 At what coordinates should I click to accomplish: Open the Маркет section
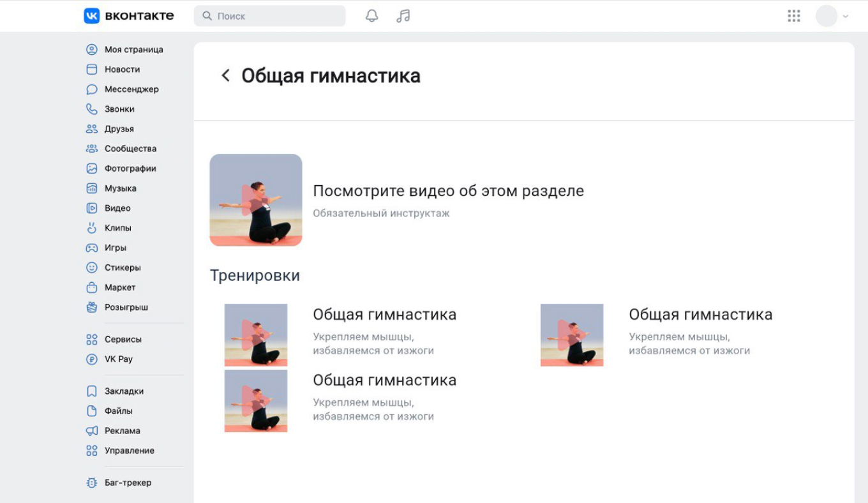[91, 287]
